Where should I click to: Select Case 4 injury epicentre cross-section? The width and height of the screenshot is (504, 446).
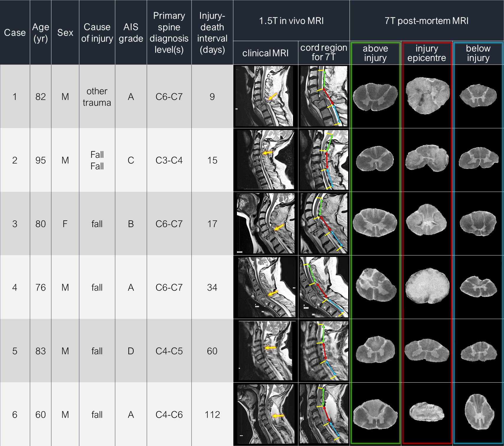(427, 286)
